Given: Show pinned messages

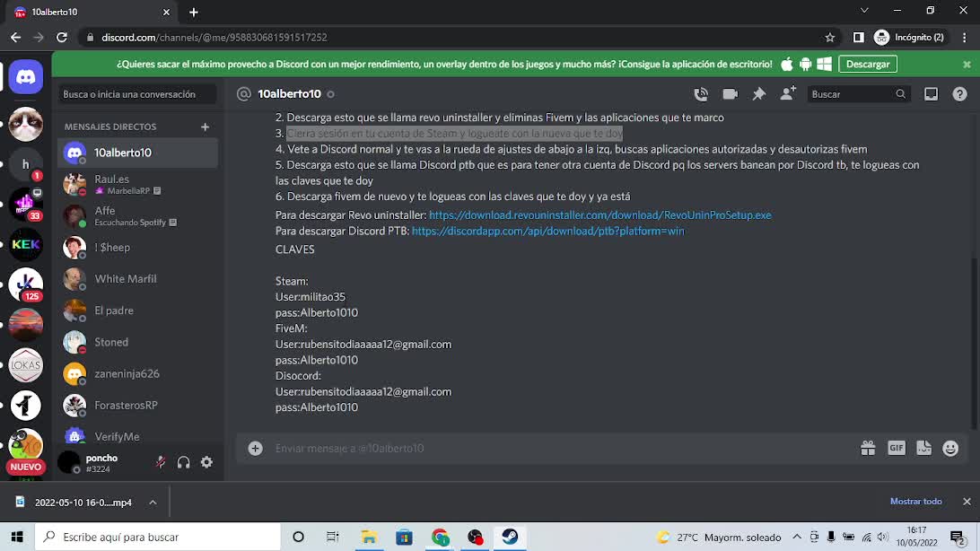Looking at the screenshot, I should tap(758, 94).
